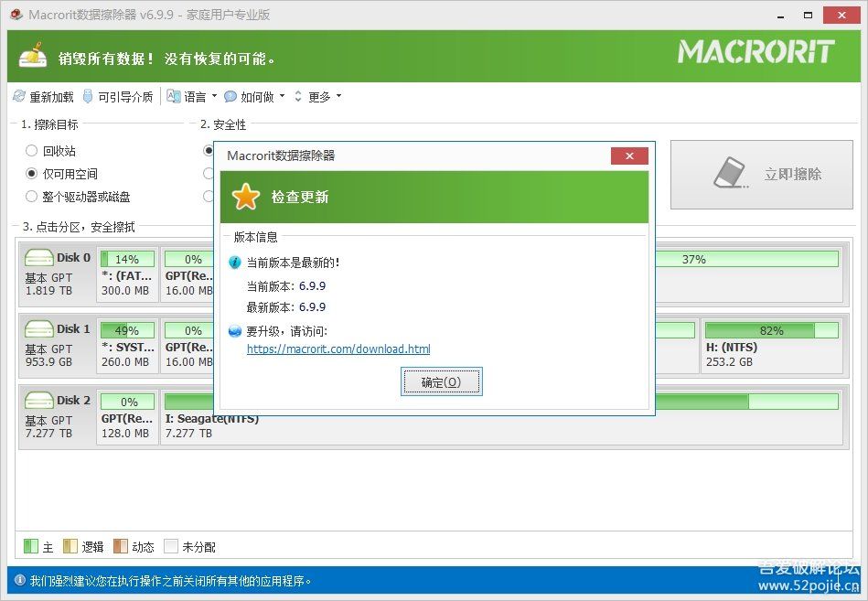
Task: Click the 动态 dynamic legend swatch
Action: click(x=121, y=546)
